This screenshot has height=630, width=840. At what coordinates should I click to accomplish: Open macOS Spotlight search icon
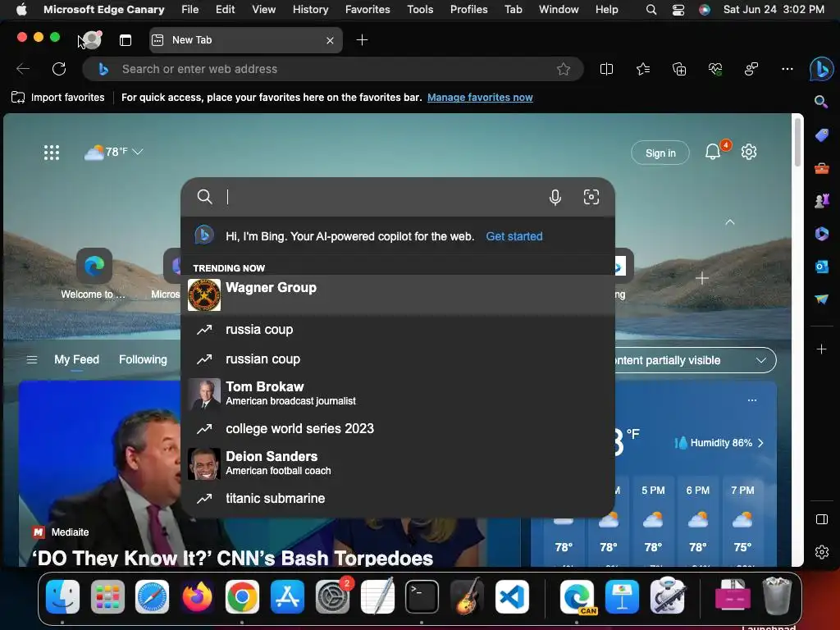click(x=651, y=10)
